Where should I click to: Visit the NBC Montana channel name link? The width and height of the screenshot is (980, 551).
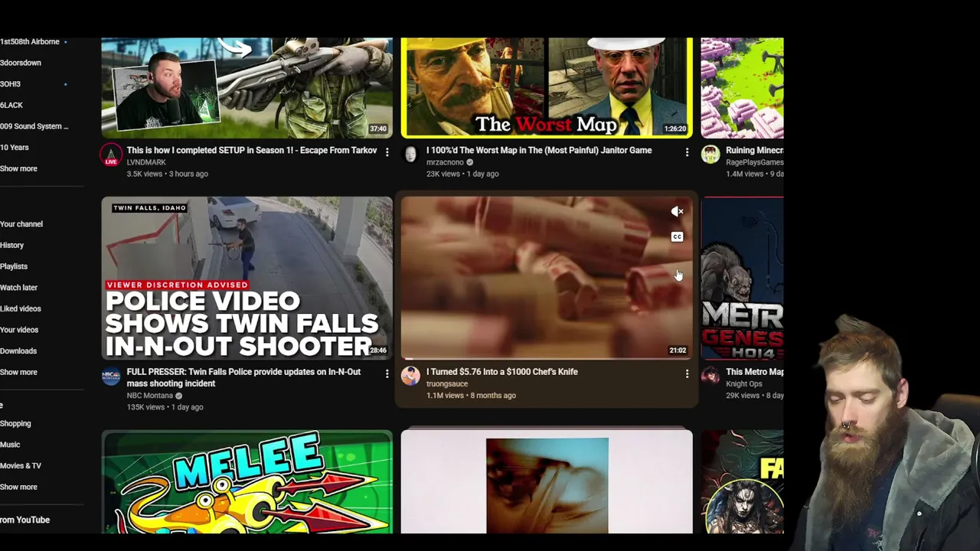coord(150,396)
